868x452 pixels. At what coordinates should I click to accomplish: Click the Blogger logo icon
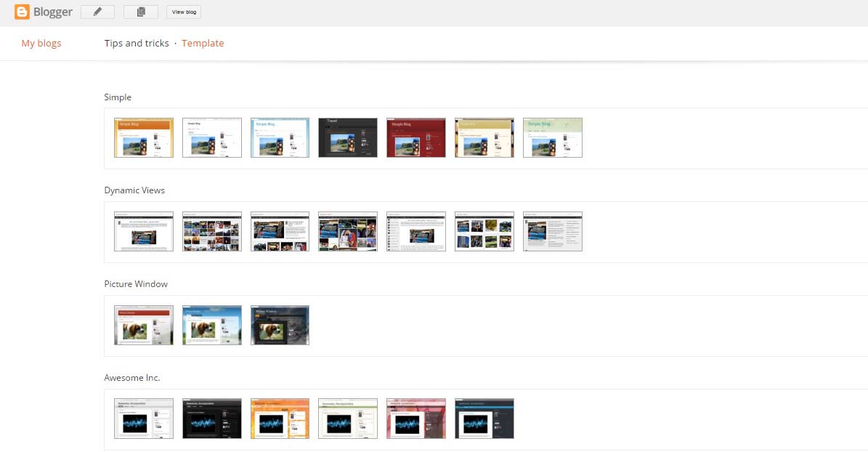tap(22, 12)
